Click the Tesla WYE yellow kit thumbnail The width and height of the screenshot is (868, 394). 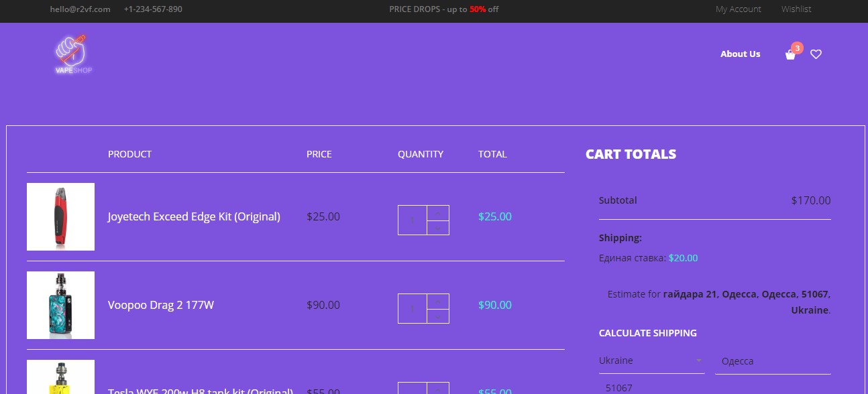click(60, 377)
